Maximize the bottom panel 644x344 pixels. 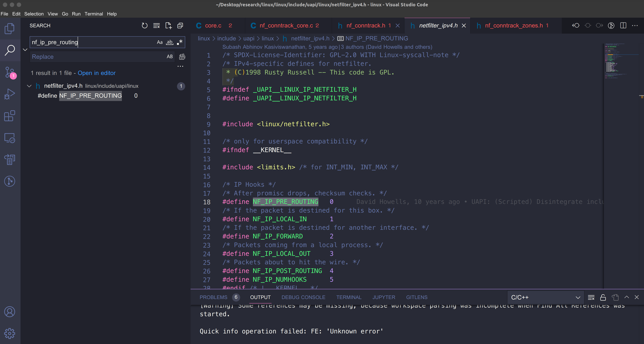tap(626, 297)
